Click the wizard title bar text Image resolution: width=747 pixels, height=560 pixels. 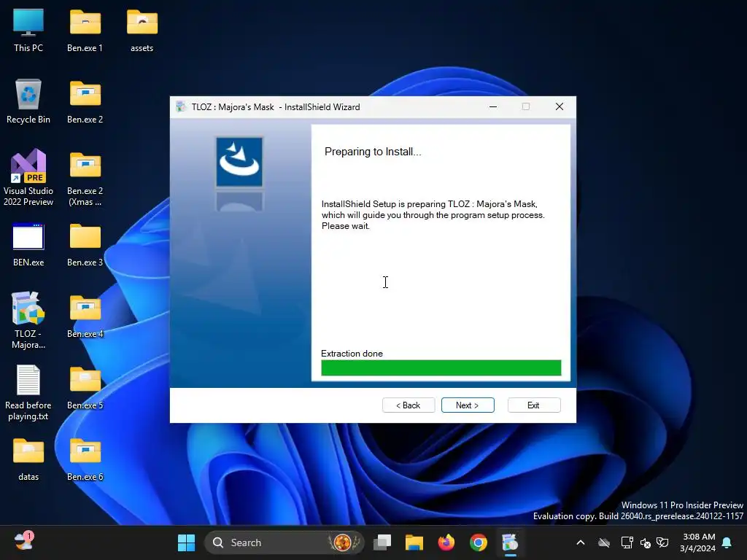click(x=275, y=106)
